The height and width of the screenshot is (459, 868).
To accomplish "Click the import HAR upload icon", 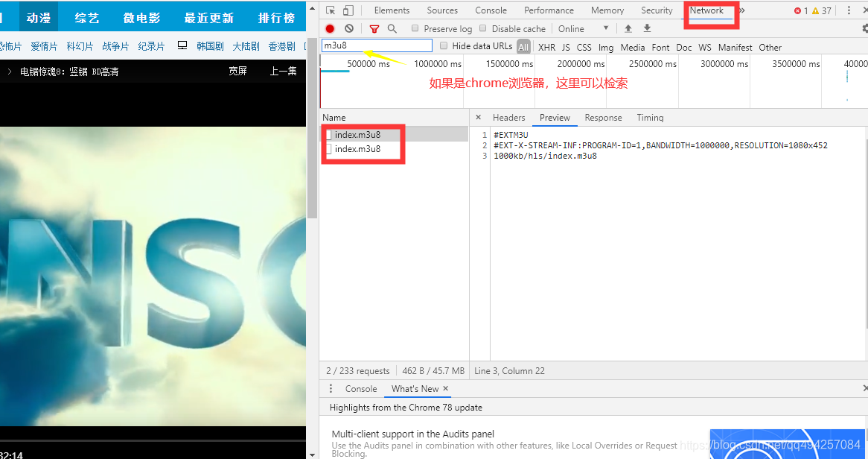I will [x=628, y=28].
